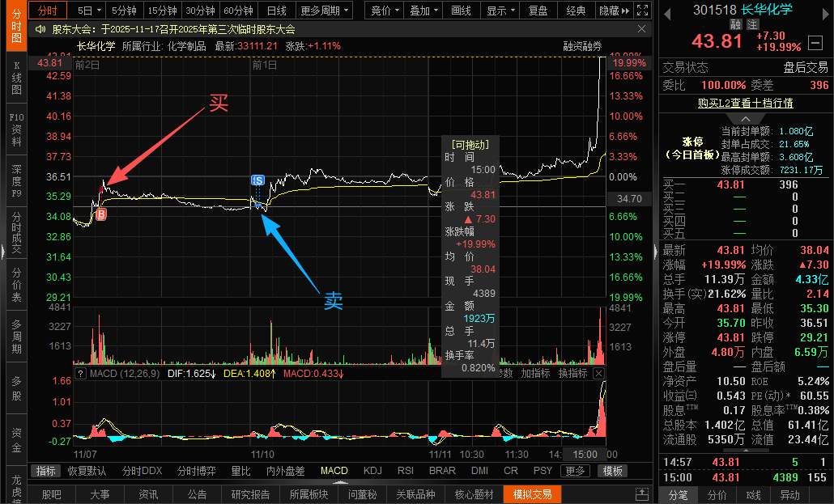Collapse order book with up chevron
This screenshot has width=834, height=504.
746,119
